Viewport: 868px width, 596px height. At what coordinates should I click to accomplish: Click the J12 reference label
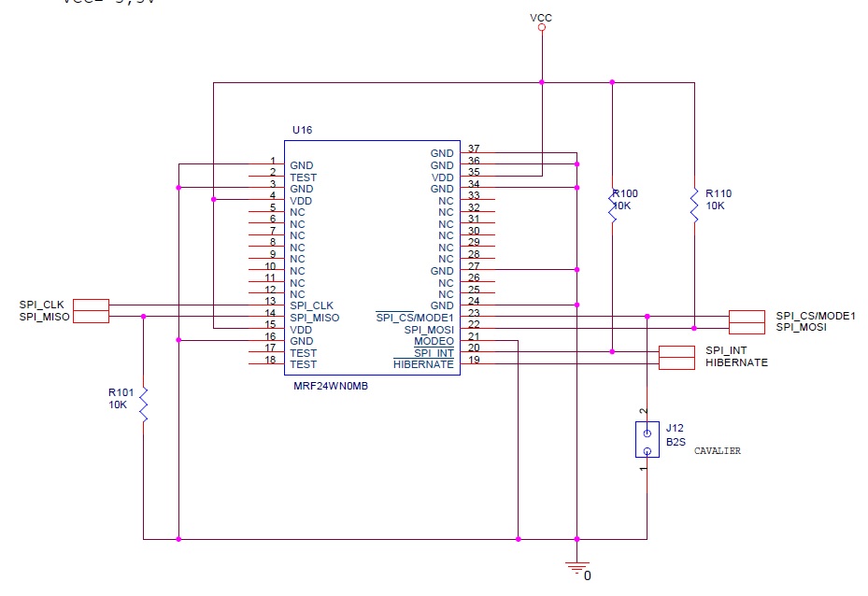(675, 429)
